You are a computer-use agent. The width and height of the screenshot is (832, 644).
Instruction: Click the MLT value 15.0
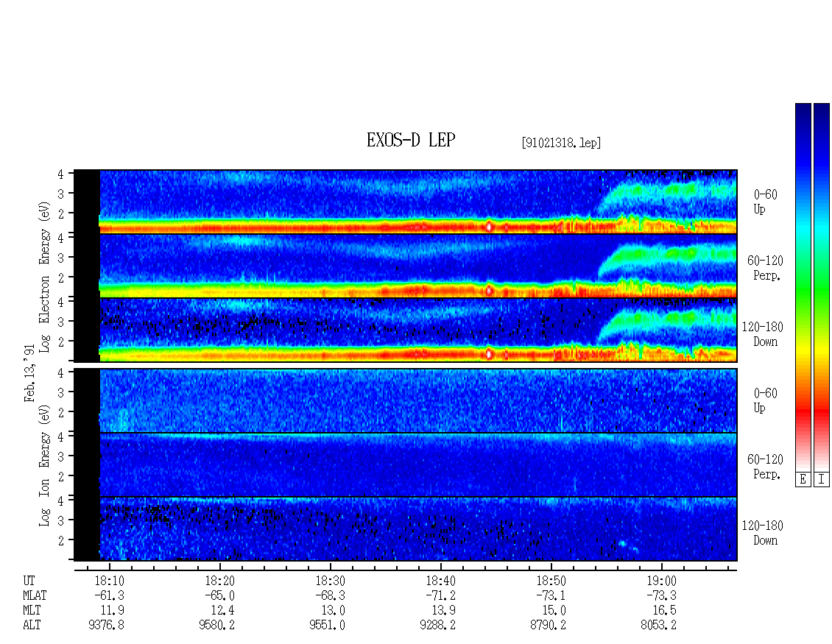554,610
